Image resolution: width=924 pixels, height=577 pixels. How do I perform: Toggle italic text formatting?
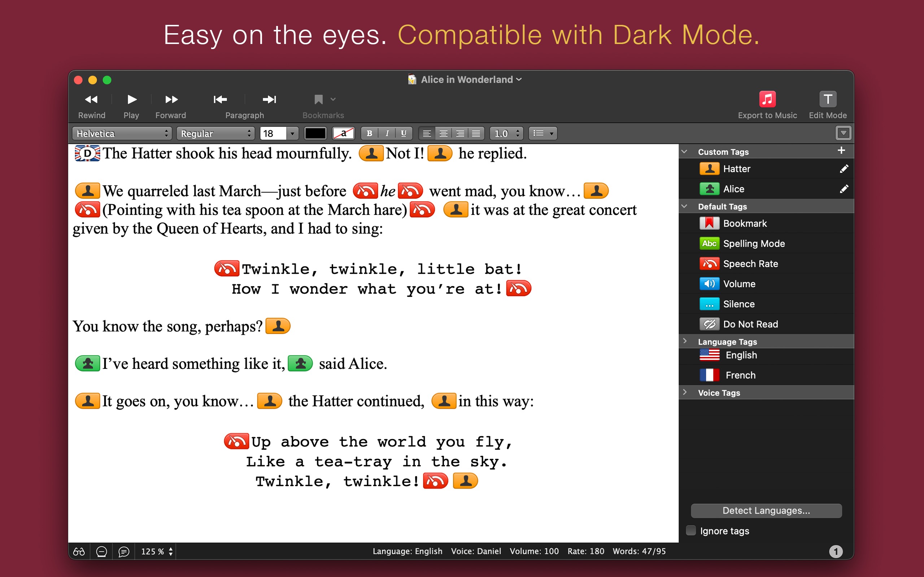[x=387, y=133]
